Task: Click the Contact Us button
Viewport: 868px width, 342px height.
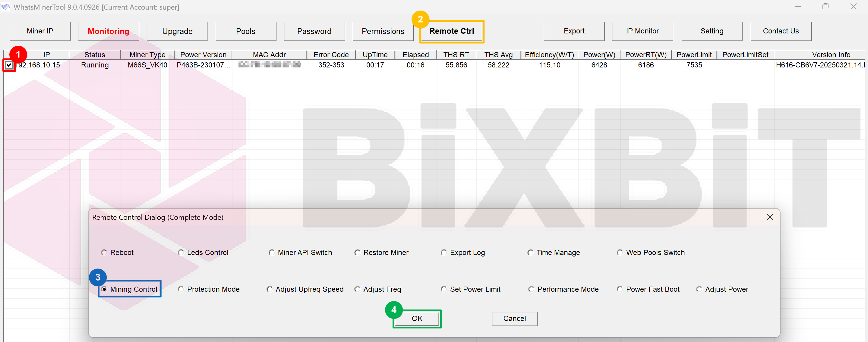Action: 781,31
